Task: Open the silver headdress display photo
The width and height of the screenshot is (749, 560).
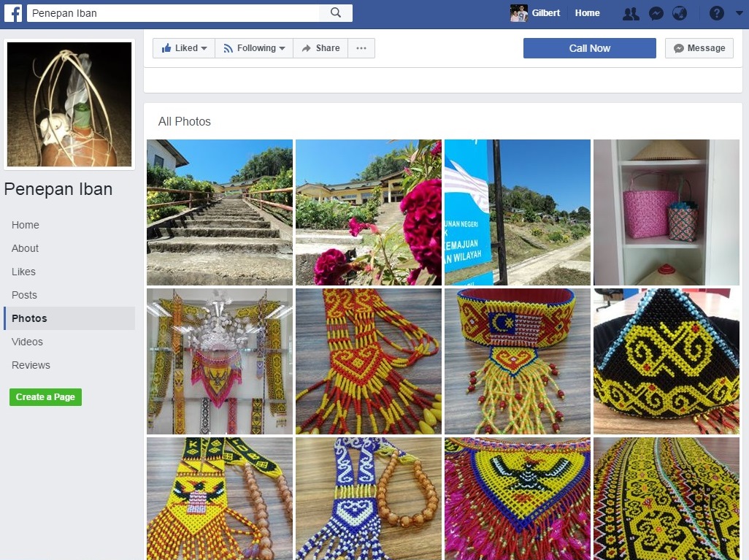Action: click(220, 361)
